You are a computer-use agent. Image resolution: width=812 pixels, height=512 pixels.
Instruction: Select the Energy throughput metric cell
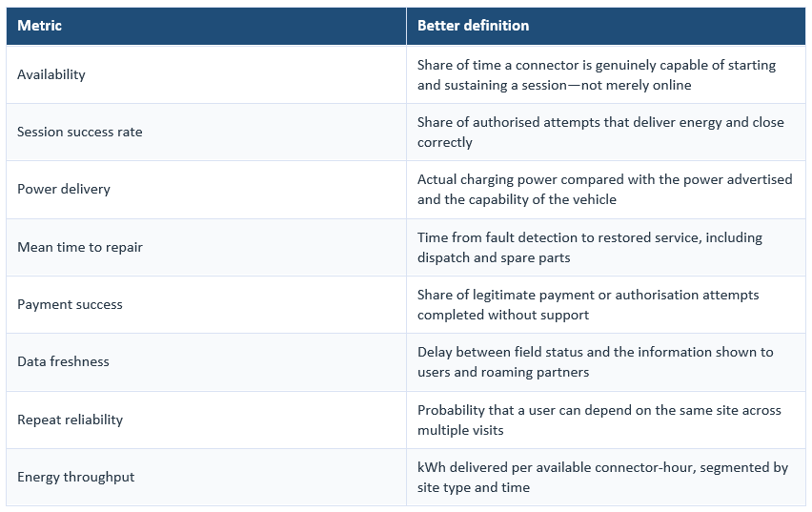pyautogui.click(x=206, y=478)
